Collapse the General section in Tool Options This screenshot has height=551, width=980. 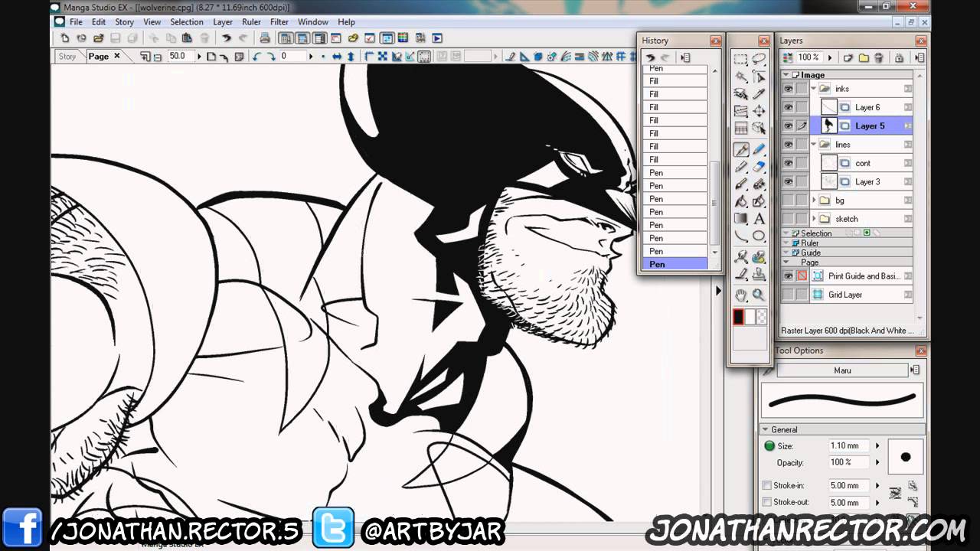pos(765,429)
